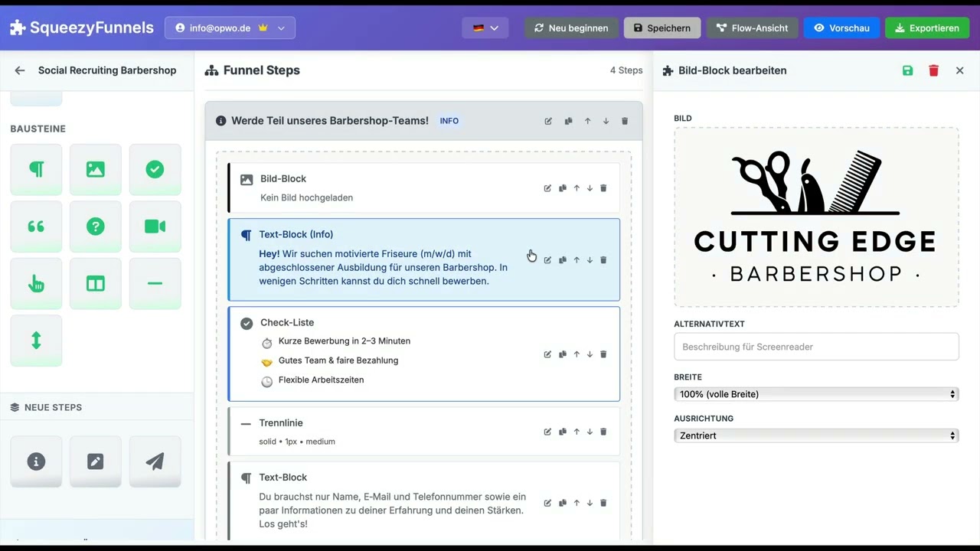Focus the Alternativtext input field
Screen dimensions: 980x551
816,347
